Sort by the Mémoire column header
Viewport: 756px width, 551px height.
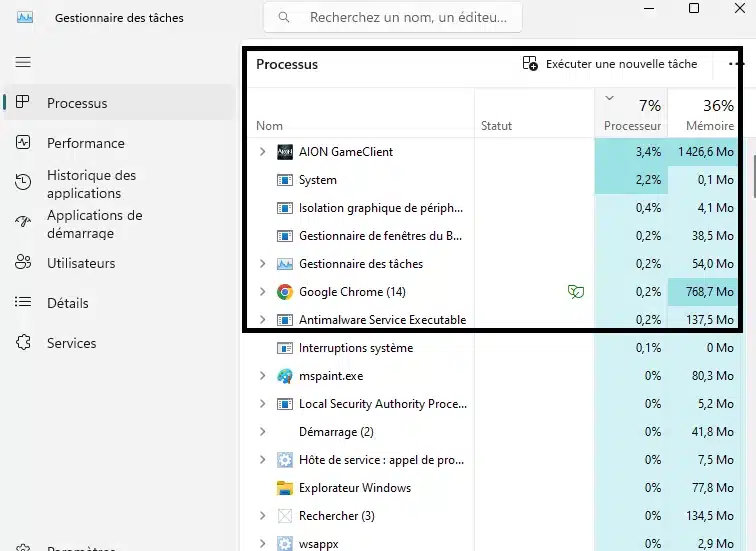pos(703,113)
